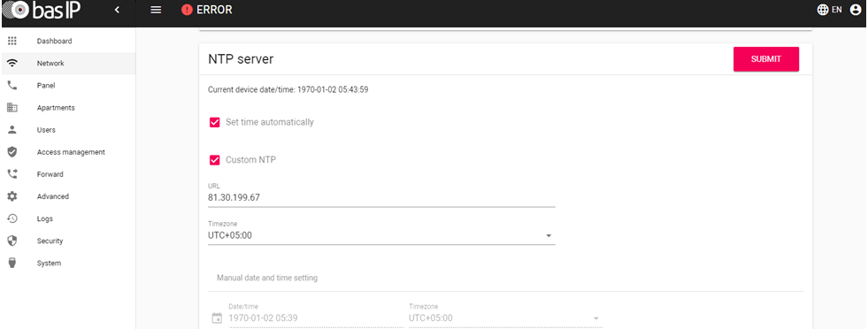Click the Dashboard grid icon
Screen dimensions: 868x329
point(12,41)
